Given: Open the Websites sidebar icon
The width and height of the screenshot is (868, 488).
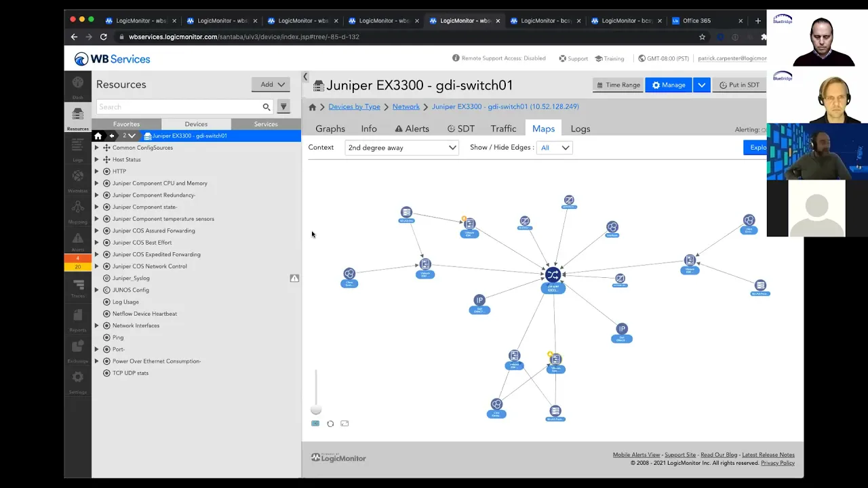Looking at the screenshot, I should [78, 180].
